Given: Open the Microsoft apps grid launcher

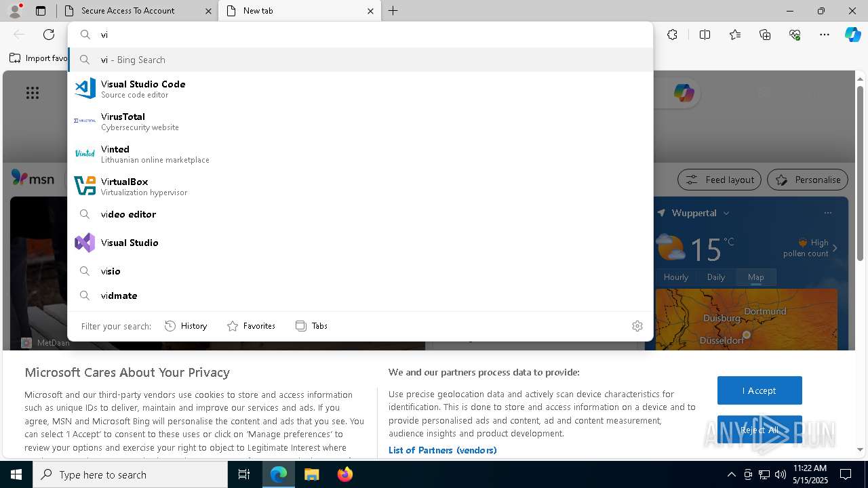Looking at the screenshot, I should click(x=32, y=93).
